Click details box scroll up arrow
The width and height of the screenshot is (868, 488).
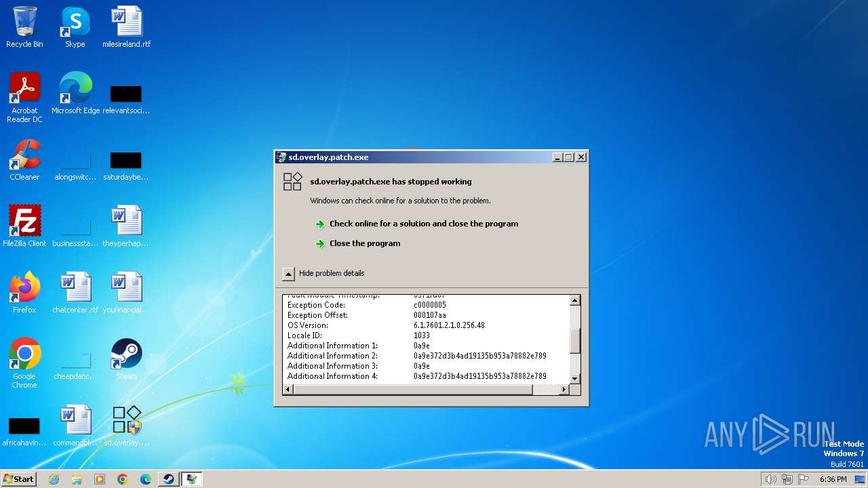[x=574, y=300]
